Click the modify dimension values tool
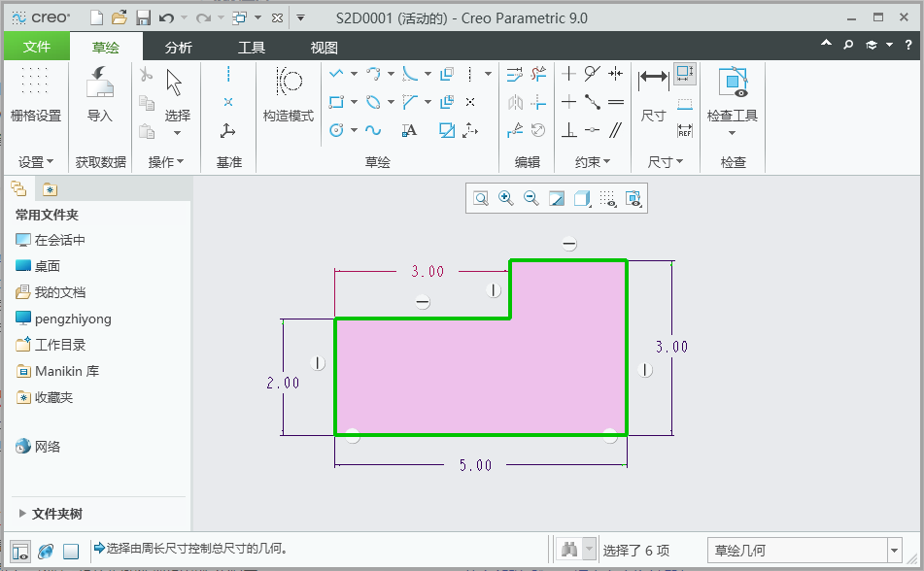This screenshot has height=571, width=924. (514, 74)
